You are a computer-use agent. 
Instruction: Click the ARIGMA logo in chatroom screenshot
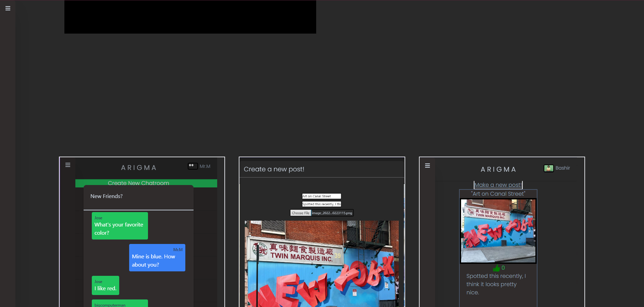point(139,168)
